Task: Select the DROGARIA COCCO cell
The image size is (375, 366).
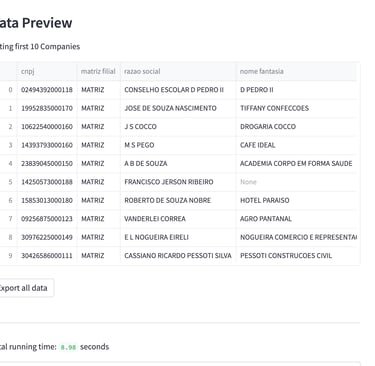Action: coord(296,127)
